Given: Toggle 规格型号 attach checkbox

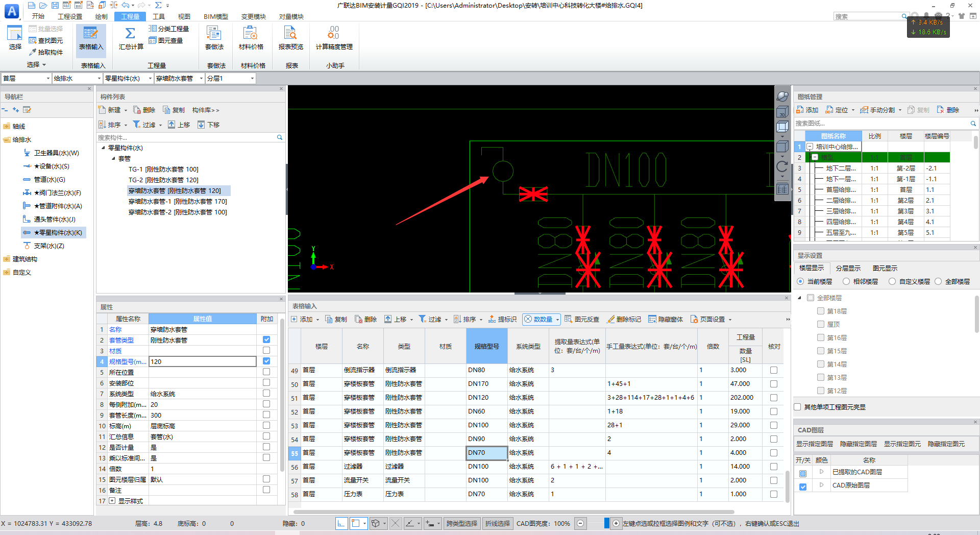Looking at the screenshot, I should 266,361.
